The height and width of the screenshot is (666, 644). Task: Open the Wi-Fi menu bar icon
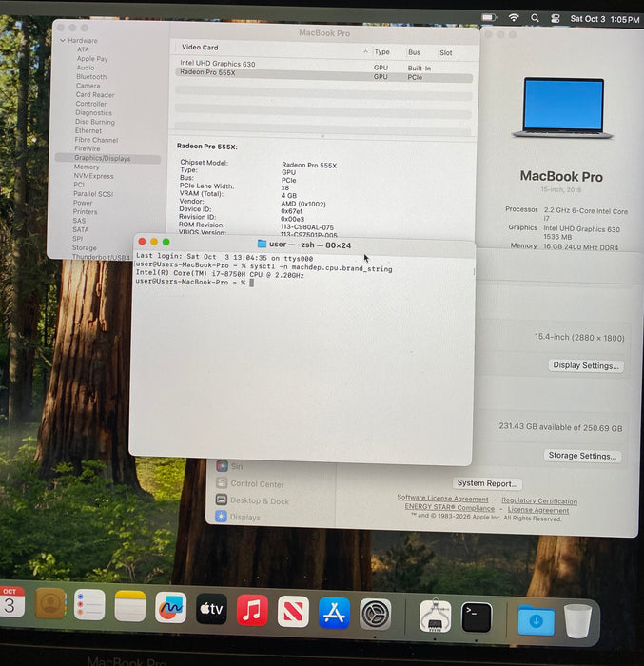tap(514, 17)
